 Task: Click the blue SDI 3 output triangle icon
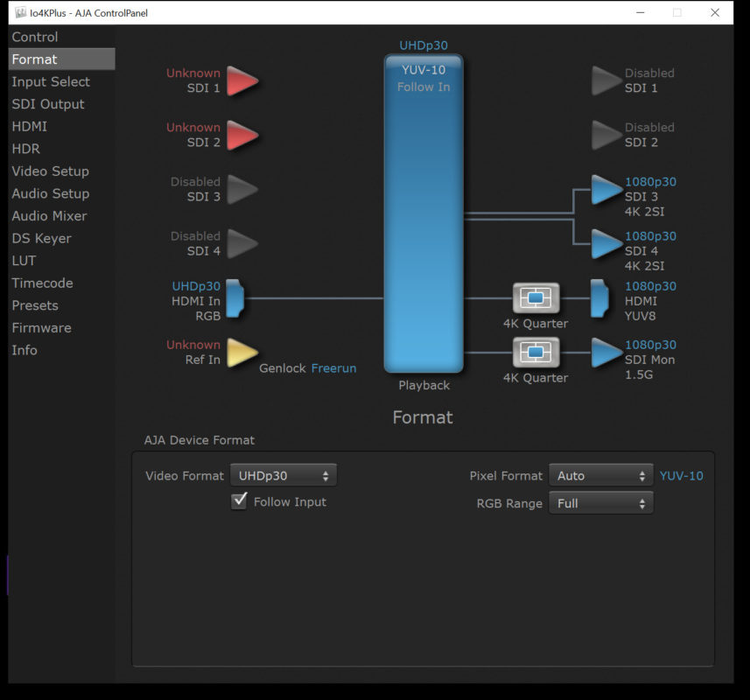tap(606, 190)
